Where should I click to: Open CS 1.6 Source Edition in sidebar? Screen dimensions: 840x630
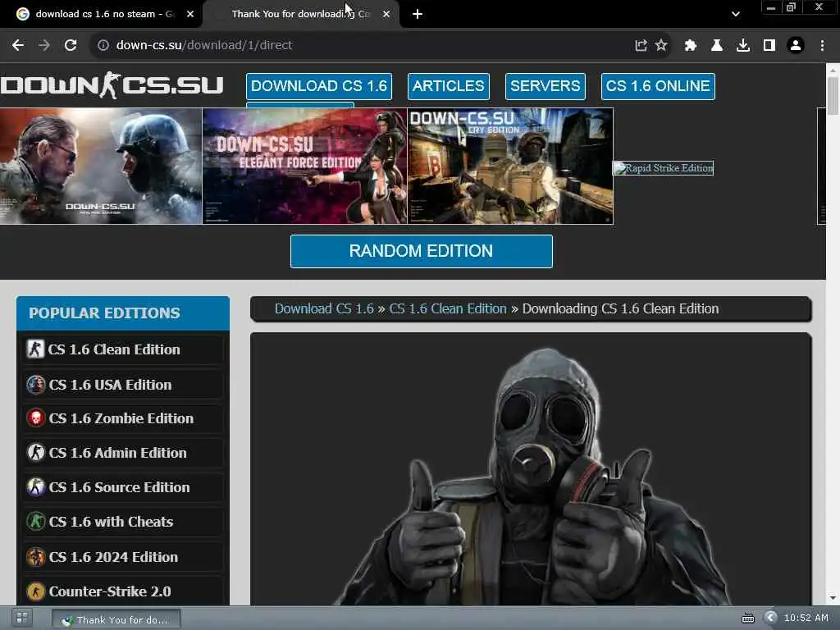click(x=123, y=487)
